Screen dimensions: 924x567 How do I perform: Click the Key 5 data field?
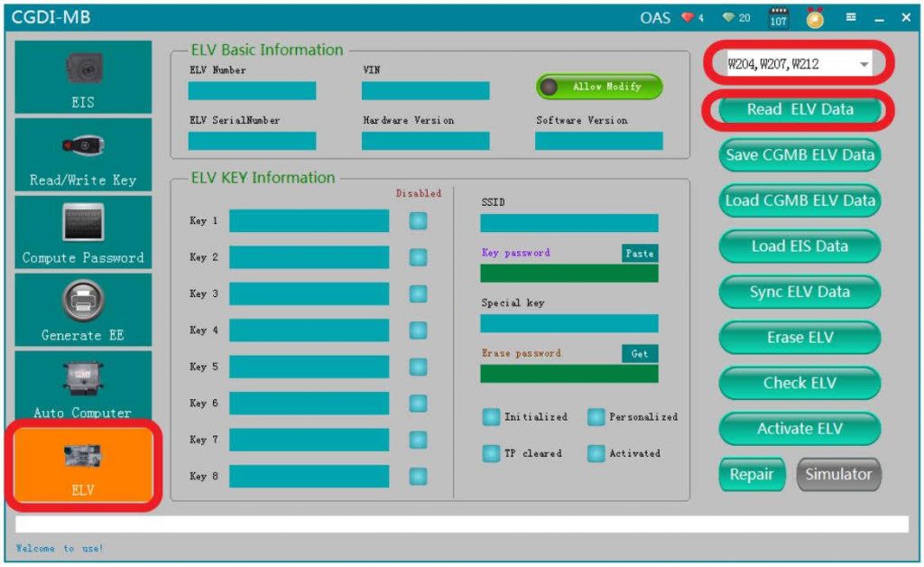pos(310,367)
